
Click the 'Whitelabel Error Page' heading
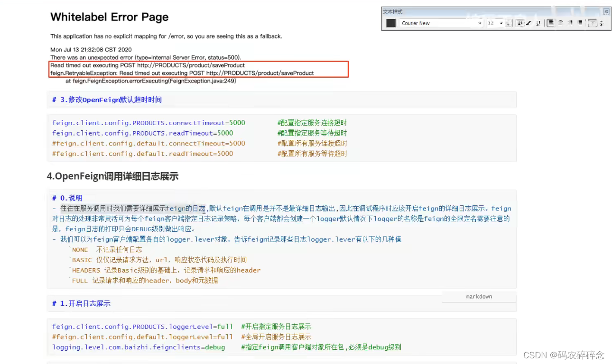pyautogui.click(x=110, y=17)
